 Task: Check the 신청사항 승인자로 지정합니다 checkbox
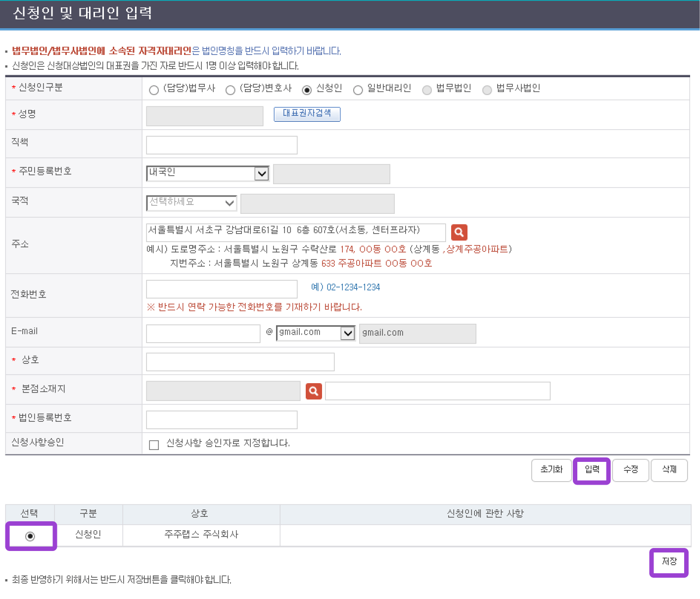(x=154, y=445)
